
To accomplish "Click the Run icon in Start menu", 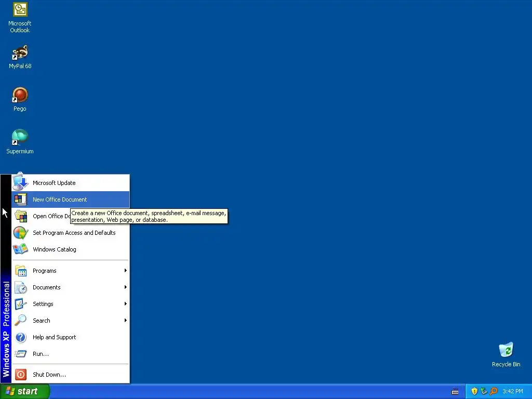I will coord(20,354).
